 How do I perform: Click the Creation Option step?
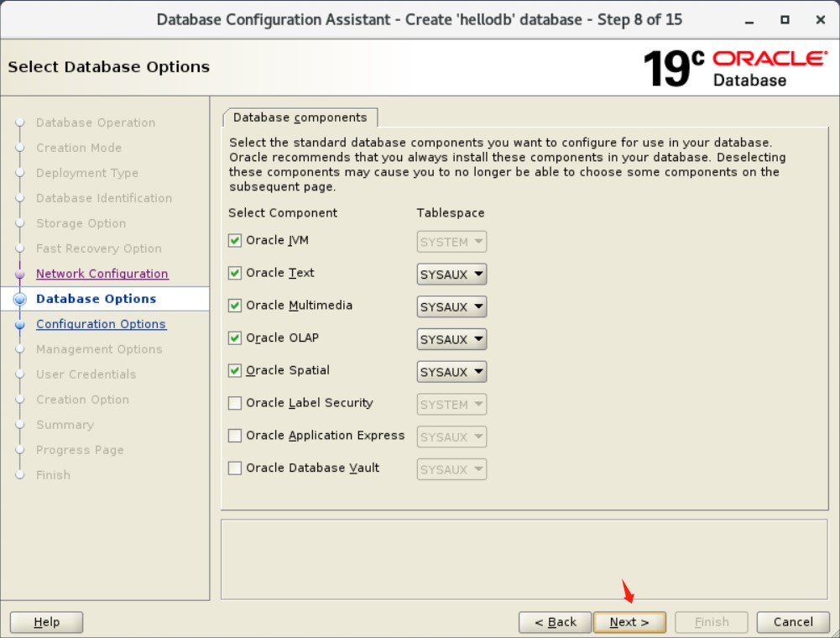point(82,400)
